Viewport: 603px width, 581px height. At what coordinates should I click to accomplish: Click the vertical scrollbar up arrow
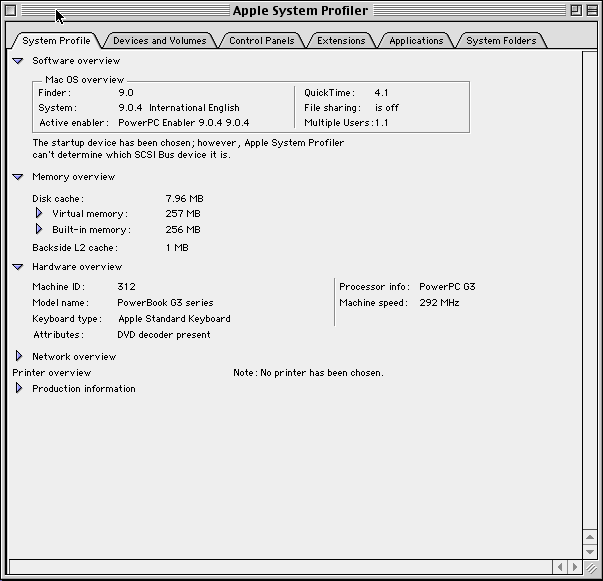pyautogui.click(x=590, y=537)
